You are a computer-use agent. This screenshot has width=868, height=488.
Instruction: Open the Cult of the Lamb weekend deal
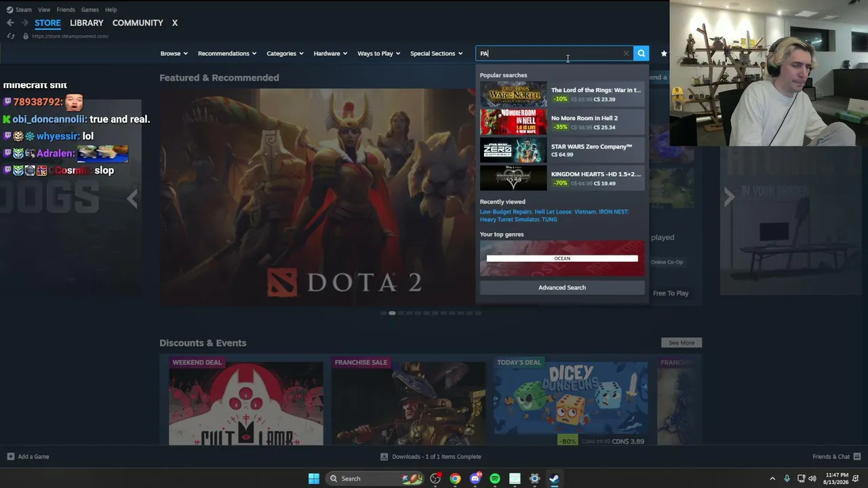point(246,401)
